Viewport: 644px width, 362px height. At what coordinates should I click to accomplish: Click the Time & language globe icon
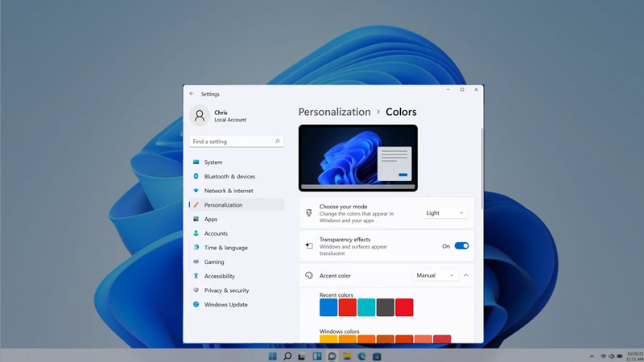point(196,248)
